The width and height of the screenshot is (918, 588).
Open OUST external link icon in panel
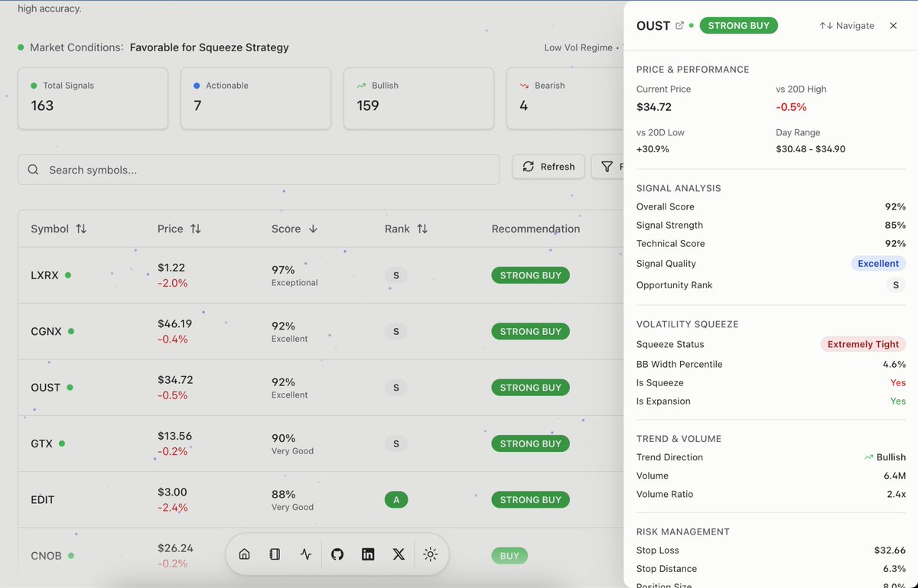[679, 26]
